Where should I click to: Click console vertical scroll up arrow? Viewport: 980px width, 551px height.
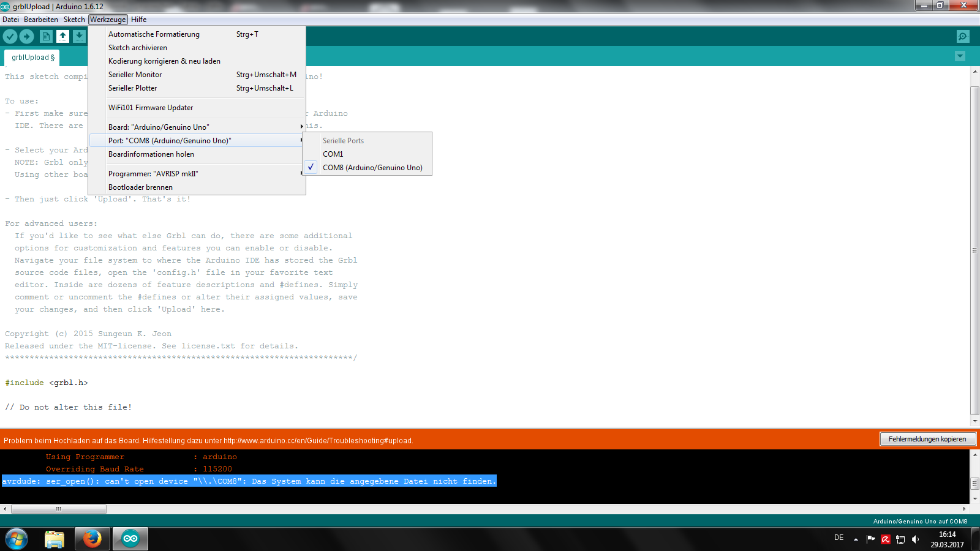974,455
